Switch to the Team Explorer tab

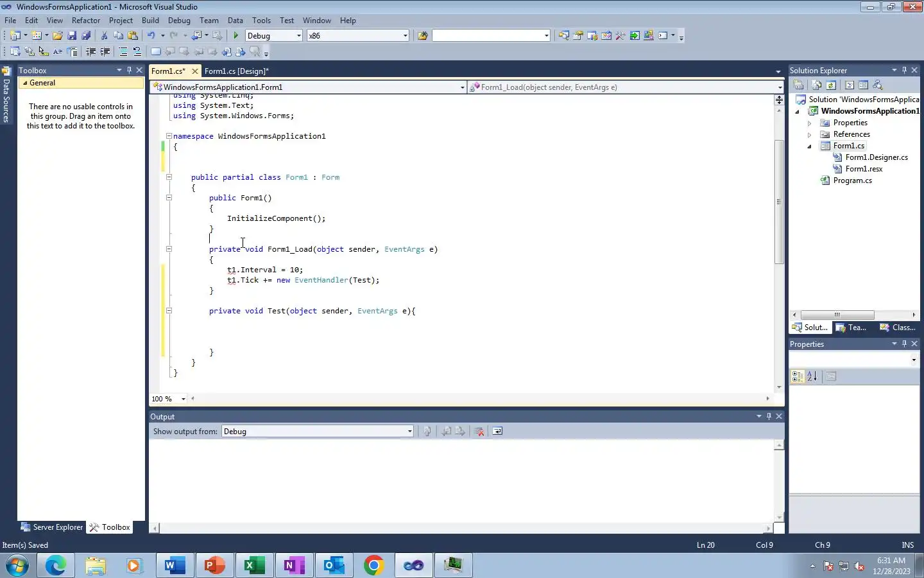point(851,328)
